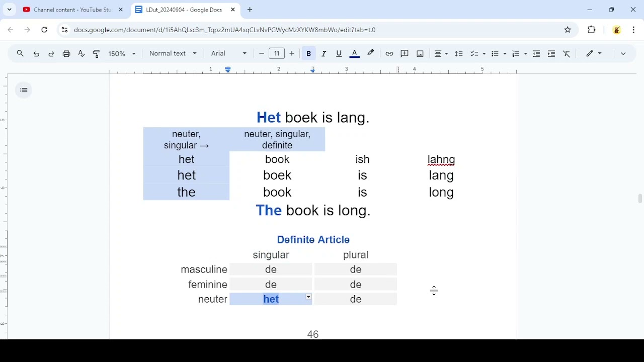The height and width of the screenshot is (362, 644).
Task: Go forward in browser history
Action: [x=27, y=30]
